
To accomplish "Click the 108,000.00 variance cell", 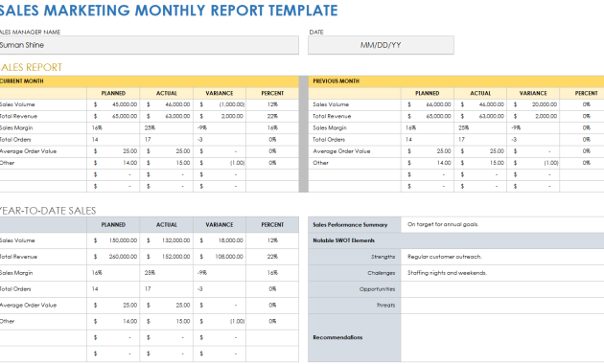I will tap(220, 257).
